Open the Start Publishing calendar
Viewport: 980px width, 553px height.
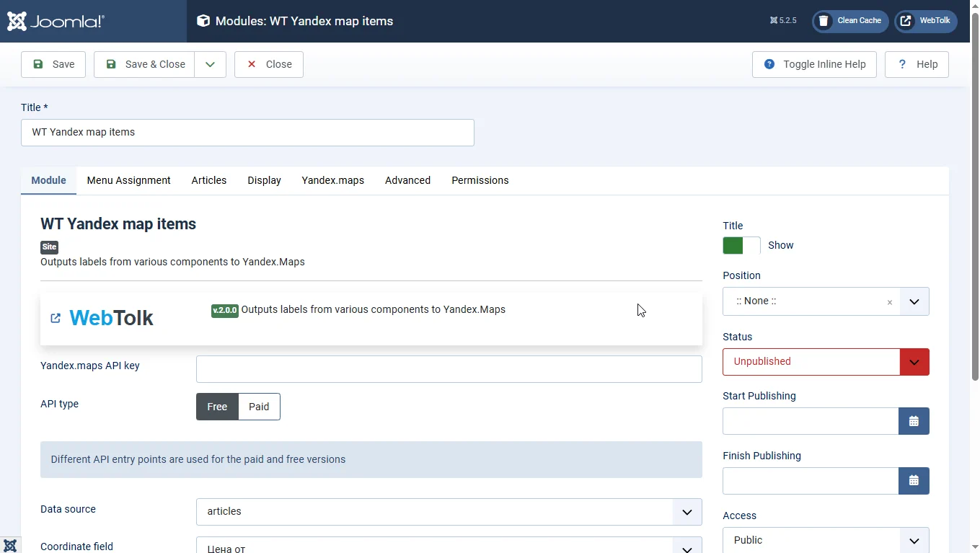[x=914, y=421]
